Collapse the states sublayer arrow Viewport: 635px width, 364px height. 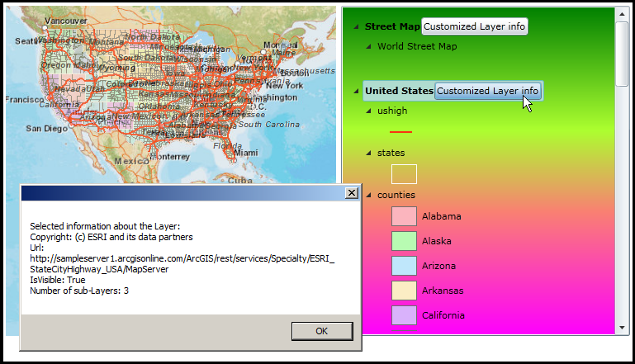pos(369,153)
